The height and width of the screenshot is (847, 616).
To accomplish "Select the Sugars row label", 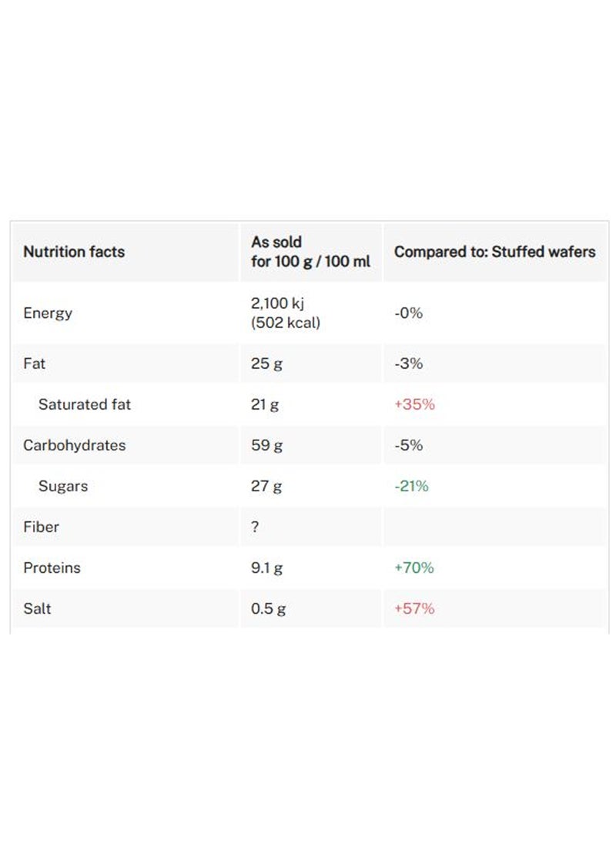I will click(63, 486).
